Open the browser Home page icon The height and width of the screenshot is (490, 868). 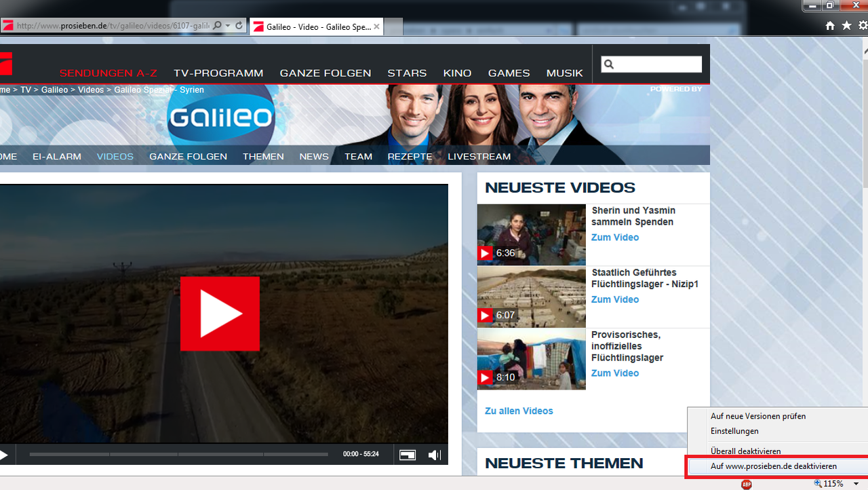(x=830, y=26)
